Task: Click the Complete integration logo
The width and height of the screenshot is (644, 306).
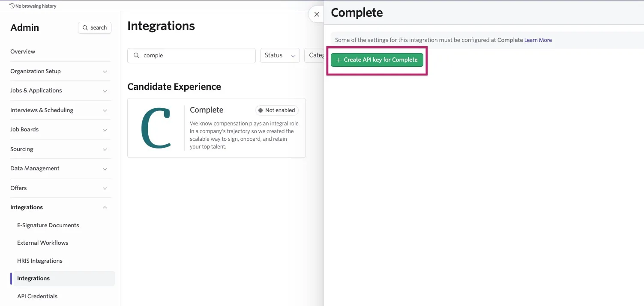Action: pos(156,128)
